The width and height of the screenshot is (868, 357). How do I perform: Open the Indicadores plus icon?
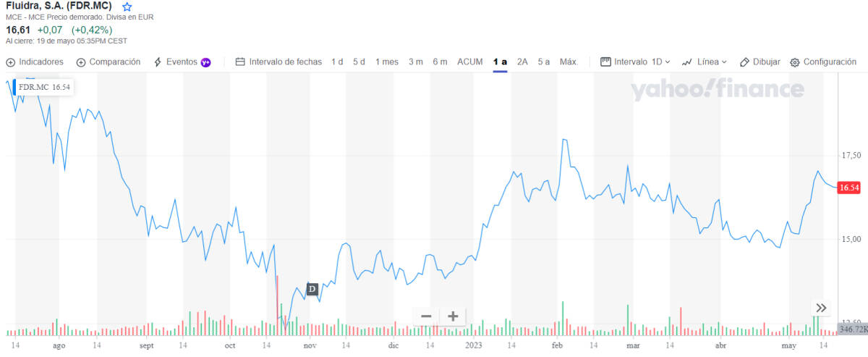(x=11, y=62)
